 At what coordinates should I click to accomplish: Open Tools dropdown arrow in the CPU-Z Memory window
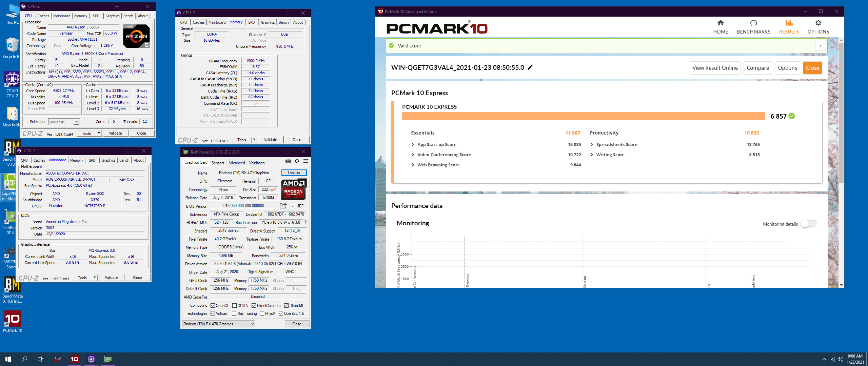(254, 140)
